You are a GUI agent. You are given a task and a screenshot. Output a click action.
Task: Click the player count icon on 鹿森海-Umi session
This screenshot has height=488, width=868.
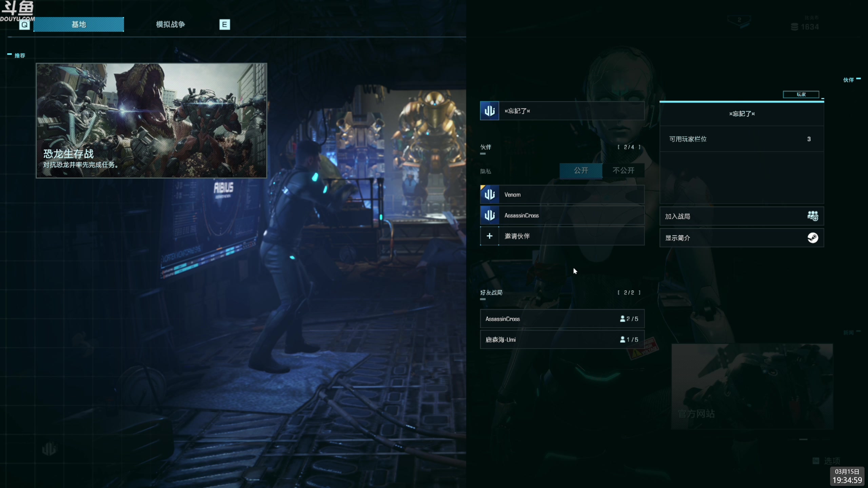click(623, 340)
